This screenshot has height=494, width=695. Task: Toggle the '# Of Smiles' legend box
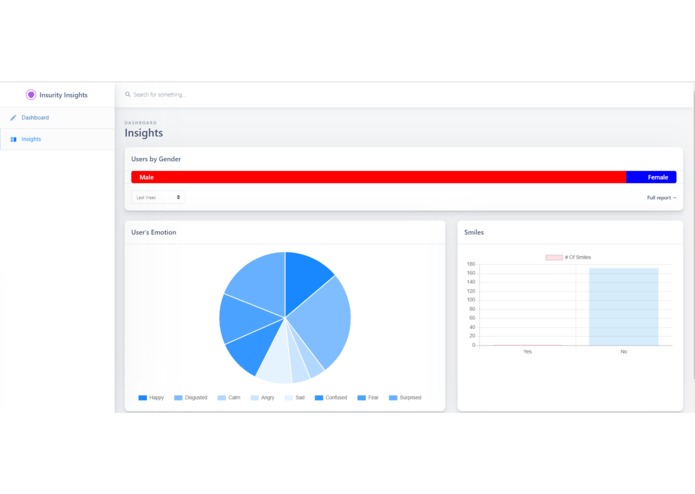click(554, 257)
